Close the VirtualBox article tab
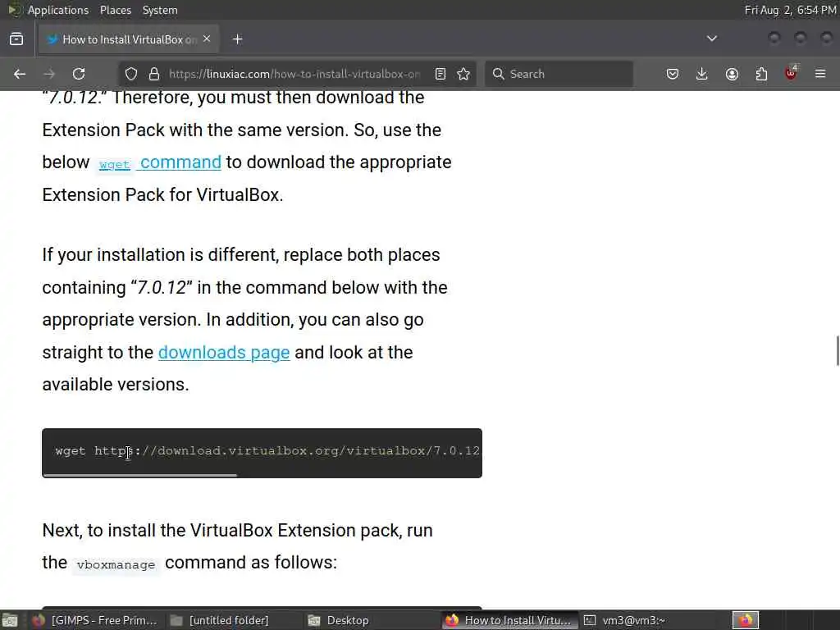The image size is (840, 630). coord(207,39)
